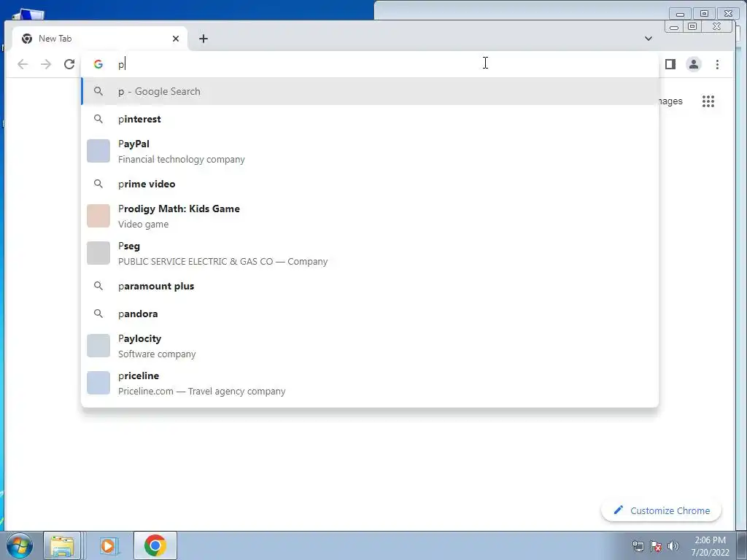Click the Paylocity thumbnail image
Screen dimensions: 747x560
click(x=98, y=346)
